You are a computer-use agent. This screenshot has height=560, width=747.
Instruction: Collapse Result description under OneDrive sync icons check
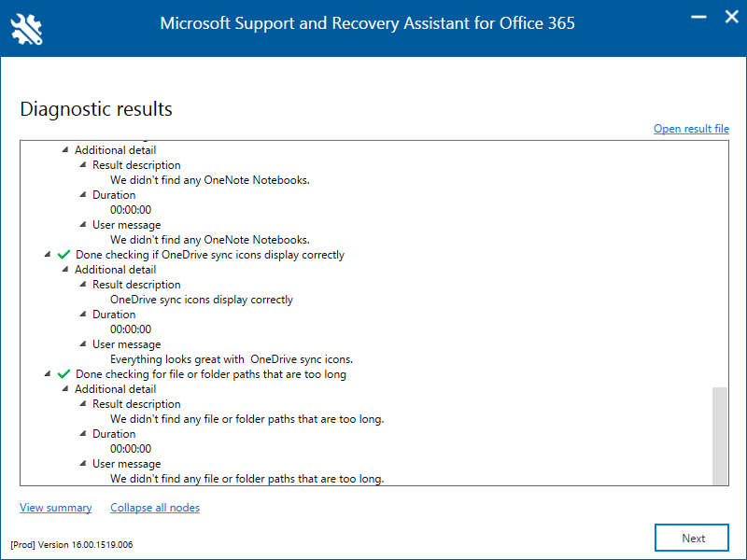pos(83,285)
